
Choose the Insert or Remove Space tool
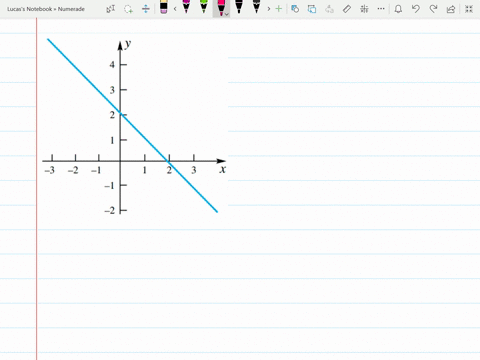click(x=146, y=9)
